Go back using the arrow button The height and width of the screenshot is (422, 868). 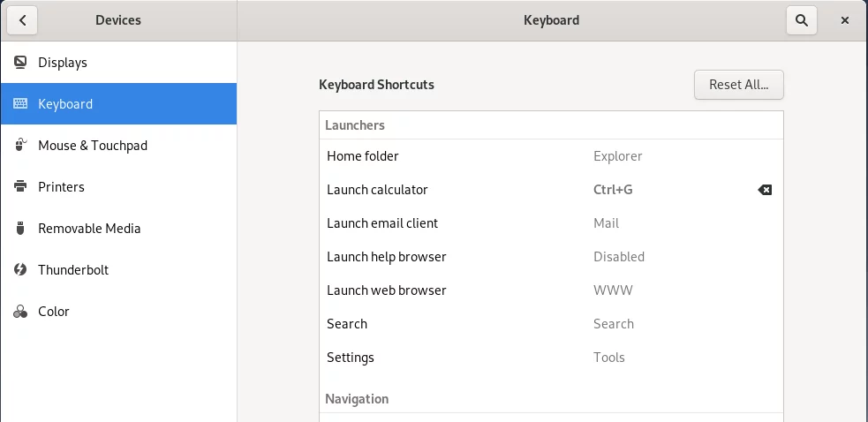pos(22,20)
